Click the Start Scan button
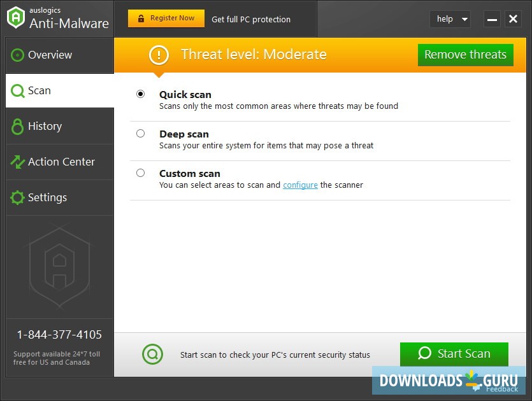Screen dimensions: 532x401 (x=454, y=354)
